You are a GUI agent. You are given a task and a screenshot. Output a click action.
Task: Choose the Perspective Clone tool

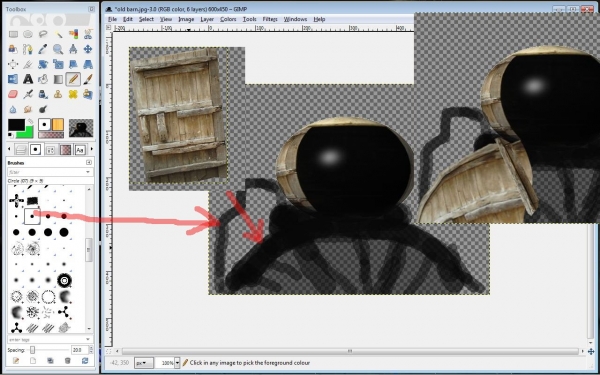[x=88, y=94]
